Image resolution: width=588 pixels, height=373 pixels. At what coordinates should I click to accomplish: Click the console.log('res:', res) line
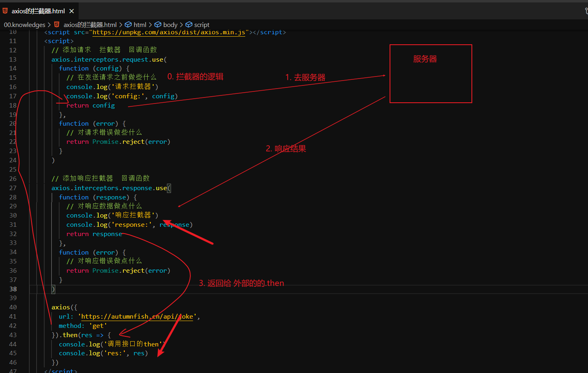[104, 353]
